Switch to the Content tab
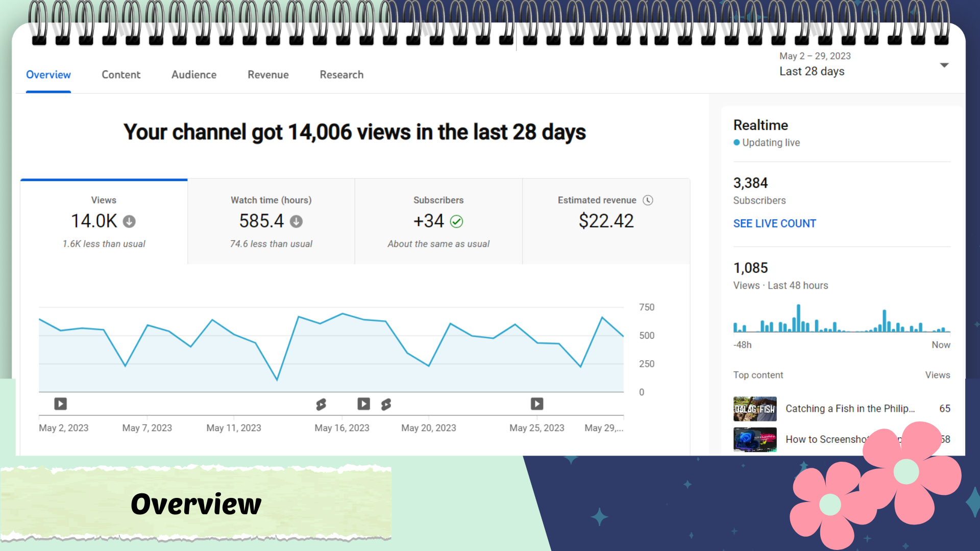Screen dimensions: 980x551 121,75
